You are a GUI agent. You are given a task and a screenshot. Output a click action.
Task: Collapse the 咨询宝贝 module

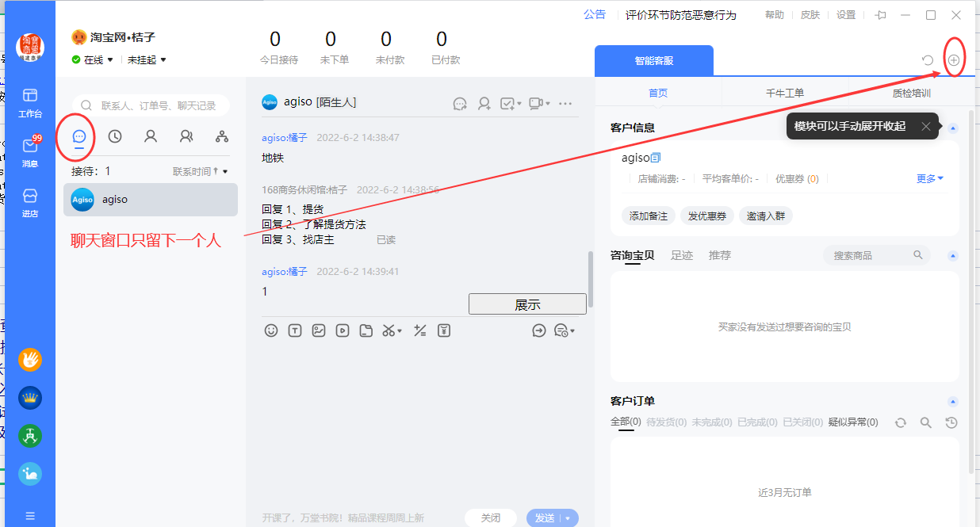[953, 255]
